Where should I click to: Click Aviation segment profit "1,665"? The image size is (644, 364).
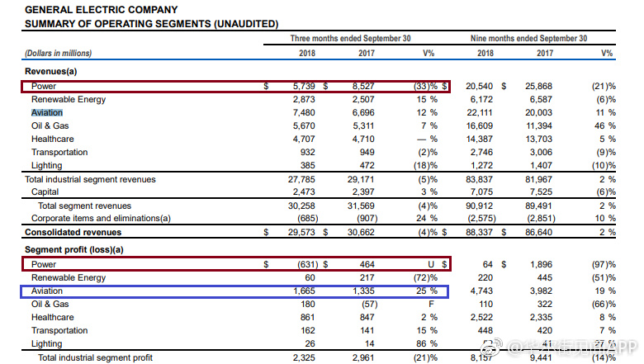click(304, 291)
